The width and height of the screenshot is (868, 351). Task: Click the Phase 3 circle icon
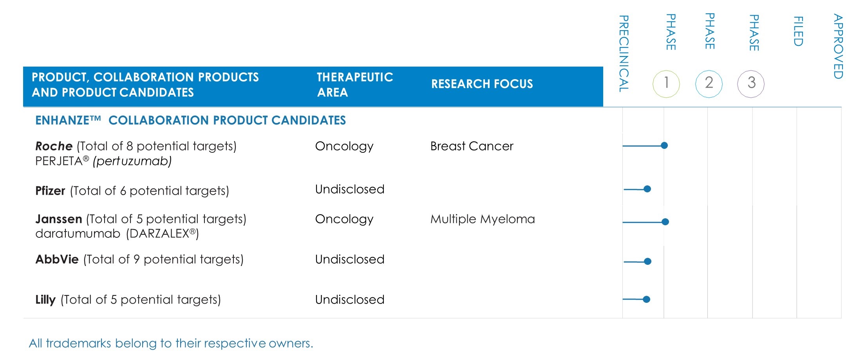click(751, 83)
